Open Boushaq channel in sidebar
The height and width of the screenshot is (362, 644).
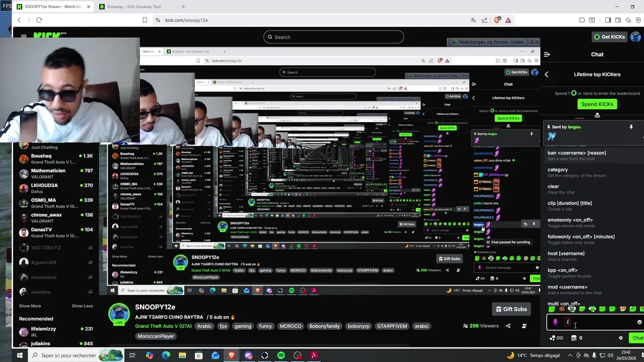point(55,159)
